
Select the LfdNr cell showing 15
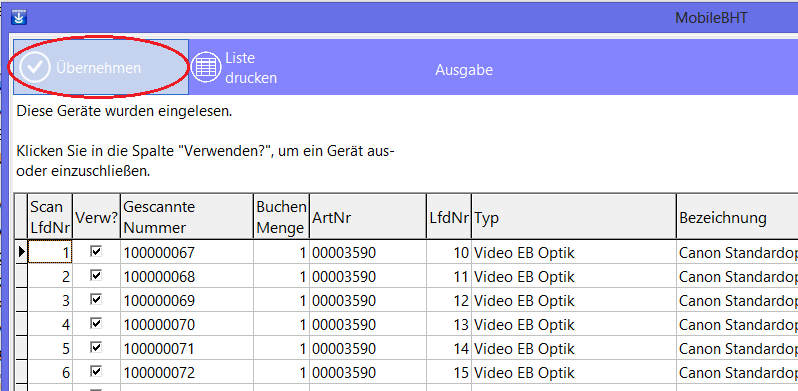coord(448,372)
